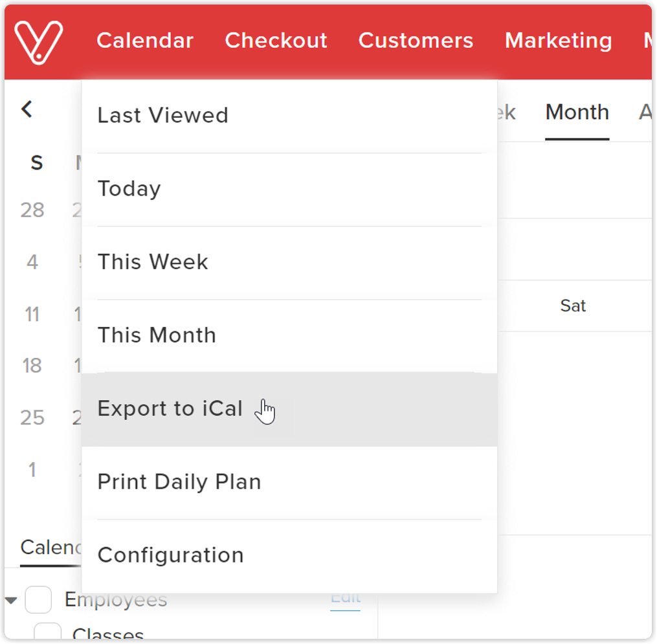Choose Today from the menu
Viewport: 657px width, 644px height.
pos(129,189)
